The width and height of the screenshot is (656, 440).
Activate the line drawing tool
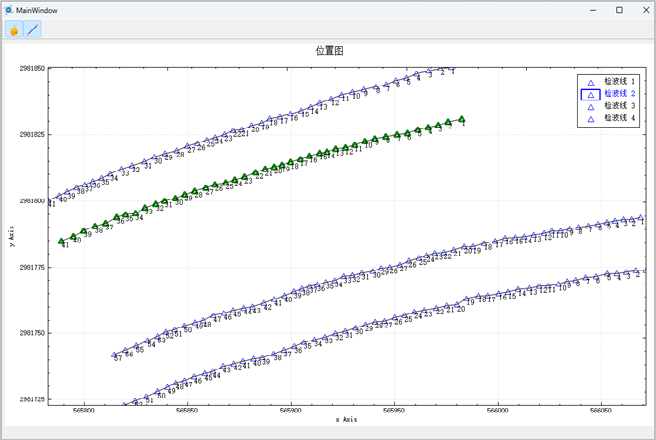[32, 30]
